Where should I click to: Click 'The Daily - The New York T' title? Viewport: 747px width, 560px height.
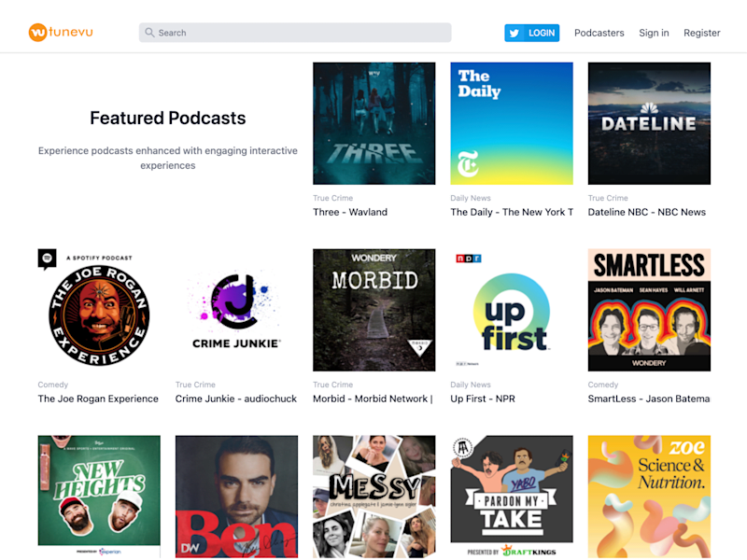(512, 212)
